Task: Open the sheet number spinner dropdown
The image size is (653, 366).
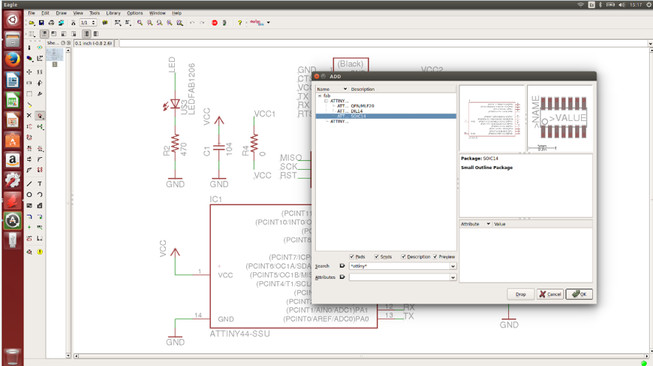Action: [93, 22]
